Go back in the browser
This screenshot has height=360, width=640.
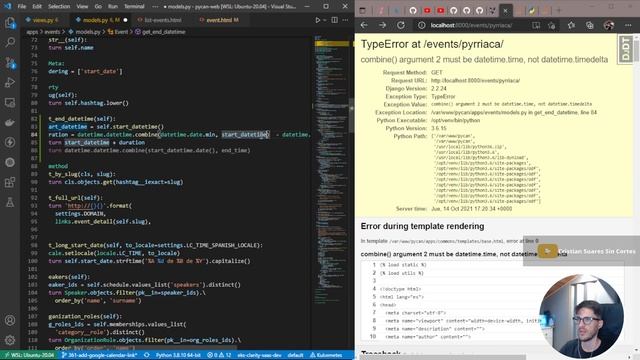[x=364, y=25]
